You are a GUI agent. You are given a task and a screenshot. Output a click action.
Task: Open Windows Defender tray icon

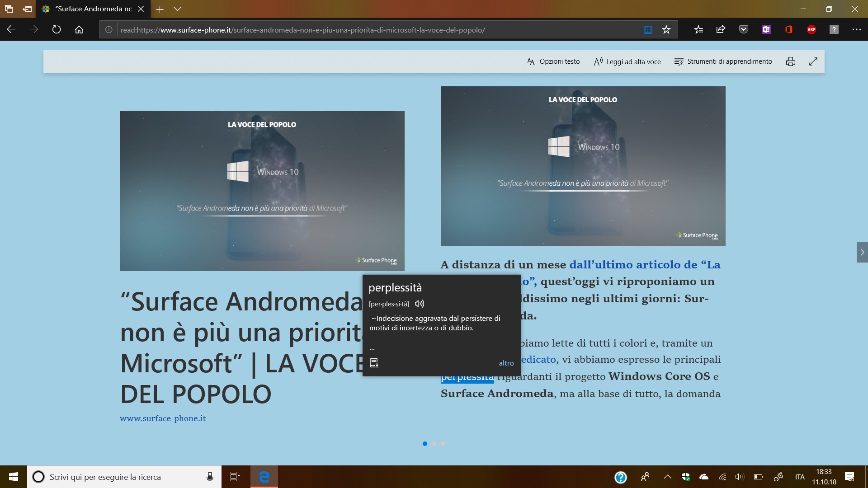click(x=686, y=477)
